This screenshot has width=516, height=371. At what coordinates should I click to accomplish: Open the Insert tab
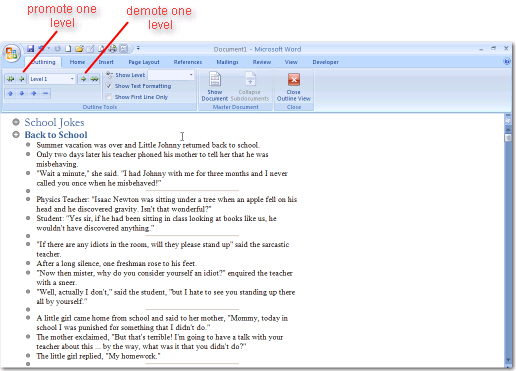[x=106, y=62]
